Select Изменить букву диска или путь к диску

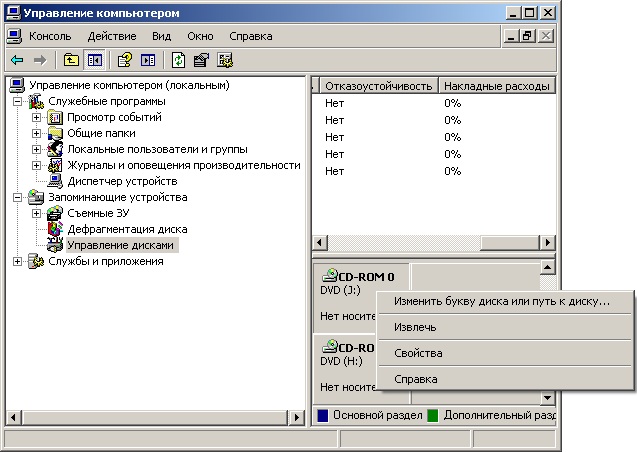501,301
